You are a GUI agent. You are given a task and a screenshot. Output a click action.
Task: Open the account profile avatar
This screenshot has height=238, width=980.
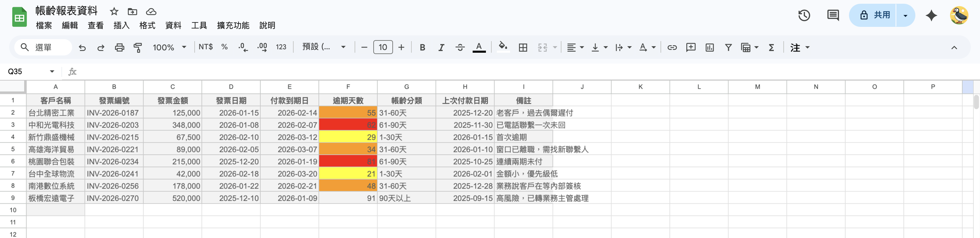(959, 15)
